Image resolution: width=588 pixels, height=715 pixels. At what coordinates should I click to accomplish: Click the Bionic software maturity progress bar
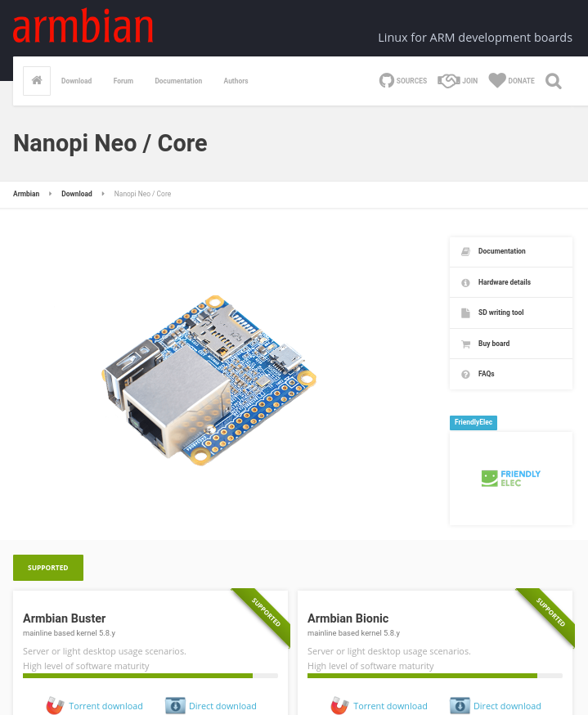pos(435,676)
